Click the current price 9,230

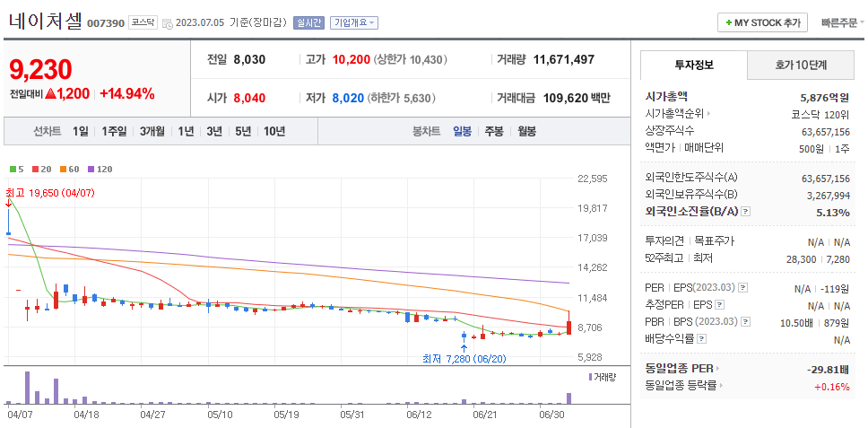40,70
